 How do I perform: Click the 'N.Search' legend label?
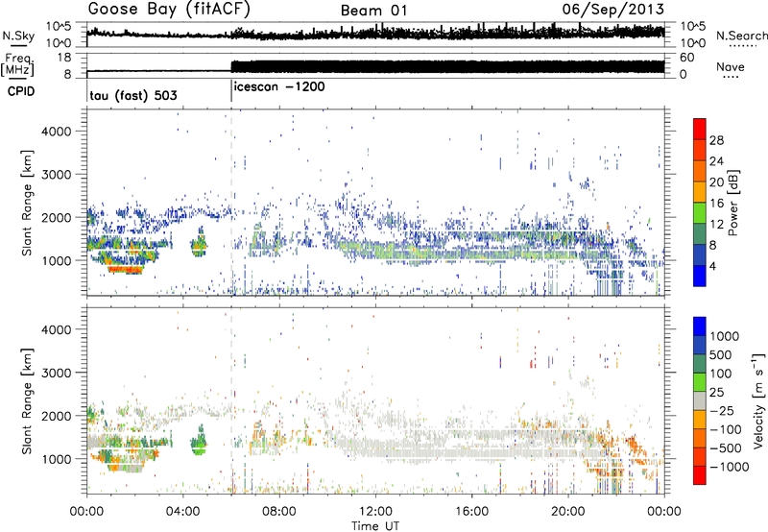point(741,36)
